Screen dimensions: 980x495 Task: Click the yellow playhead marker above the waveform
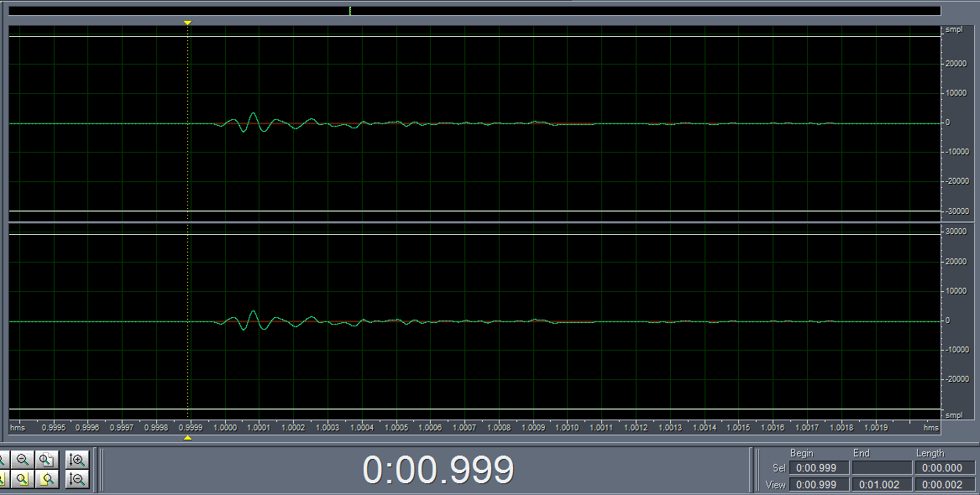pos(187,23)
